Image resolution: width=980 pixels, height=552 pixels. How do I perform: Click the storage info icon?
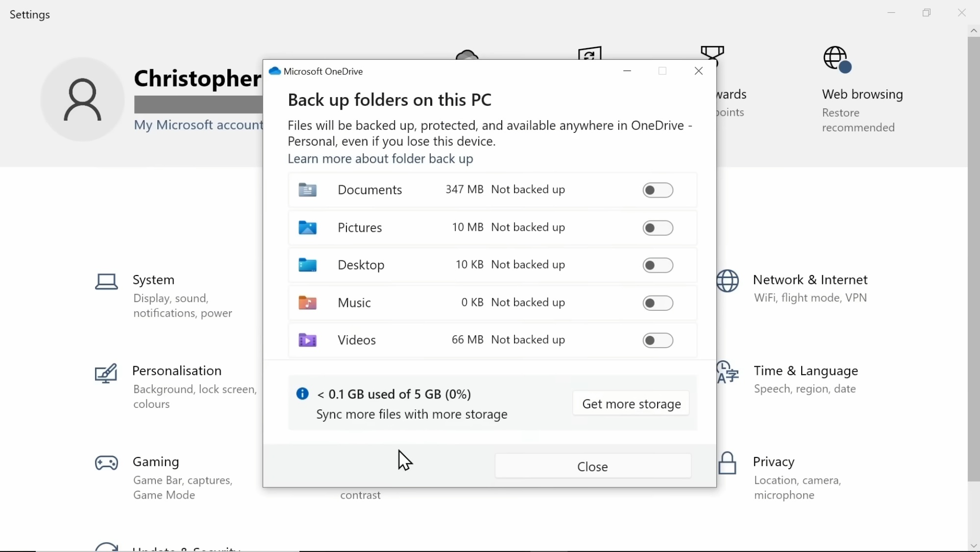click(302, 394)
